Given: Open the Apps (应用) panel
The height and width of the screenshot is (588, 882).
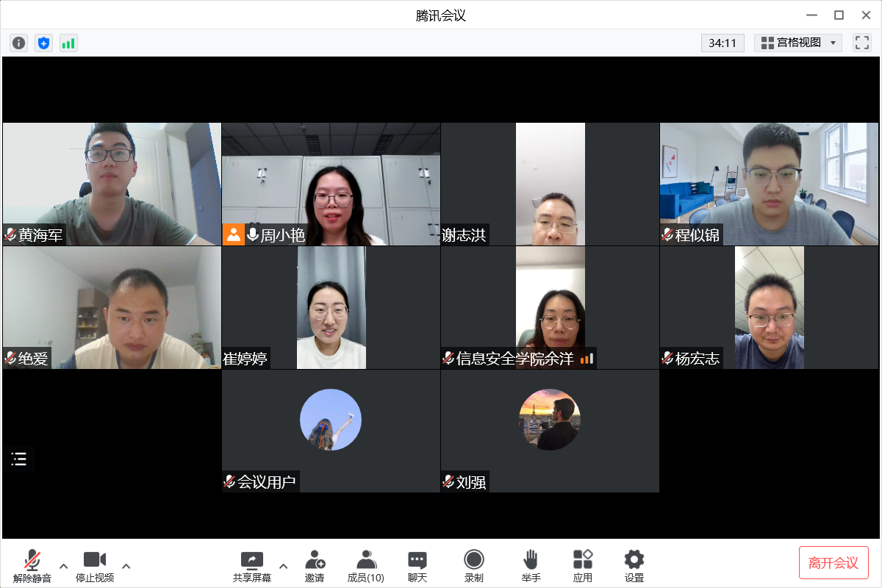Looking at the screenshot, I should click(x=583, y=566).
